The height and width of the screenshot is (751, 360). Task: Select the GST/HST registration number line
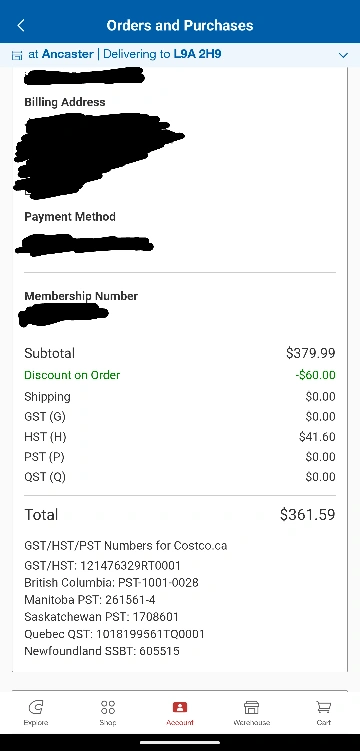[102, 566]
